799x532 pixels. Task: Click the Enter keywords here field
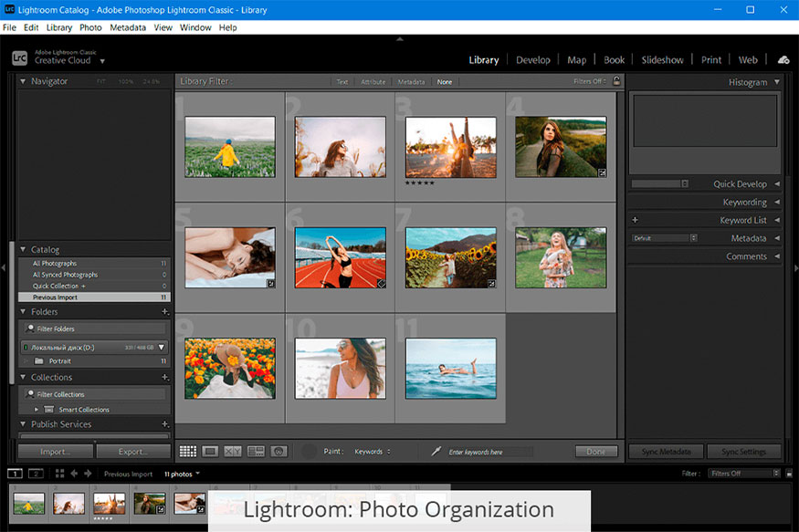(x=490, y=452)
